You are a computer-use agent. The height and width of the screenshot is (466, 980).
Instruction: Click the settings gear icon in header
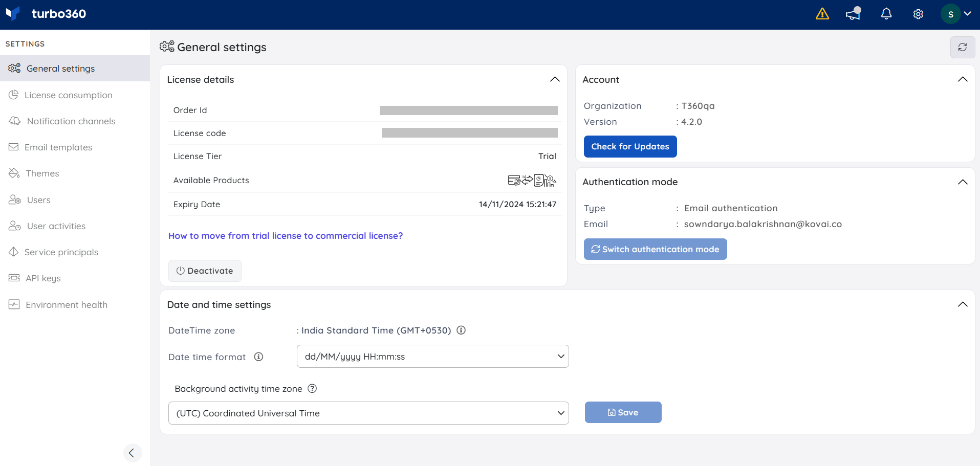(918, 14)
